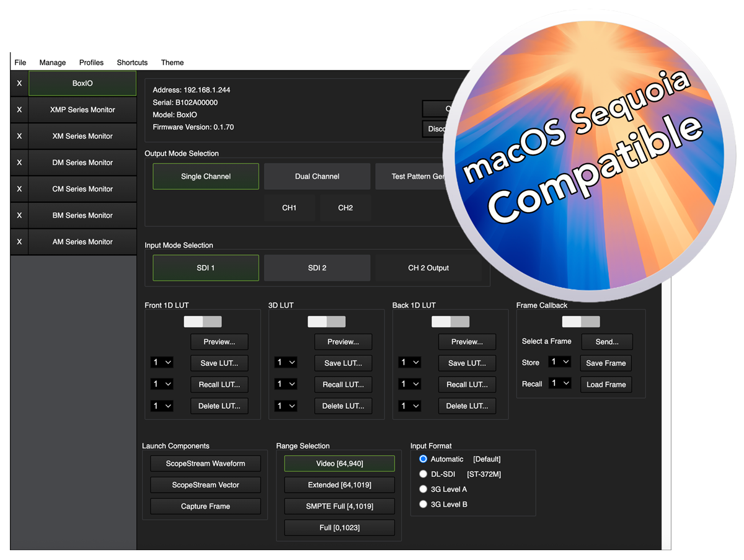Viewport: 744px width, 560px height.
Task: Switch input mode to SDI 2
Action: click(x=317, y=268)
